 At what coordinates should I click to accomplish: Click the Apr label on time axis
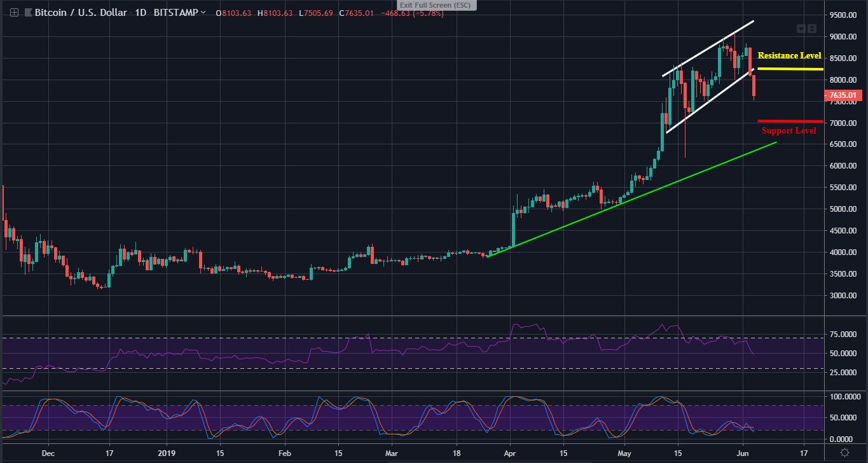[x=509, y=453]
